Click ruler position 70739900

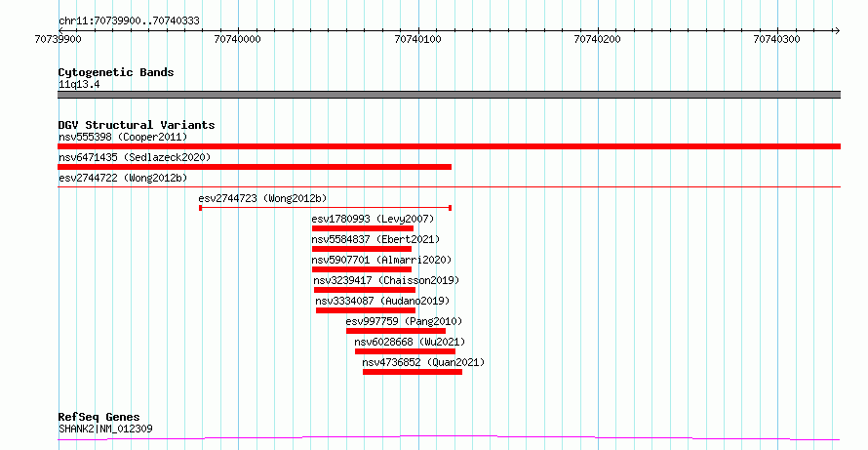(58, 39)
